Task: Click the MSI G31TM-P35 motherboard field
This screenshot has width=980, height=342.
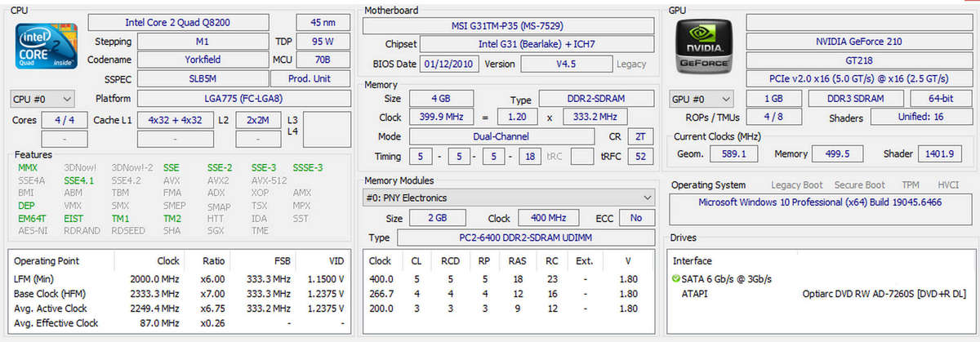Action: tap(508, 25)
